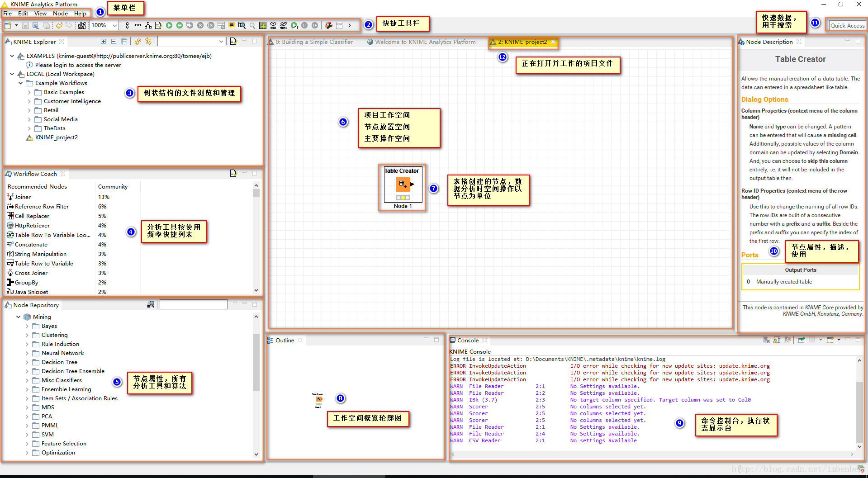
Task: Toggle the Hide node IDs eye icon
Action: pos(273,25)
